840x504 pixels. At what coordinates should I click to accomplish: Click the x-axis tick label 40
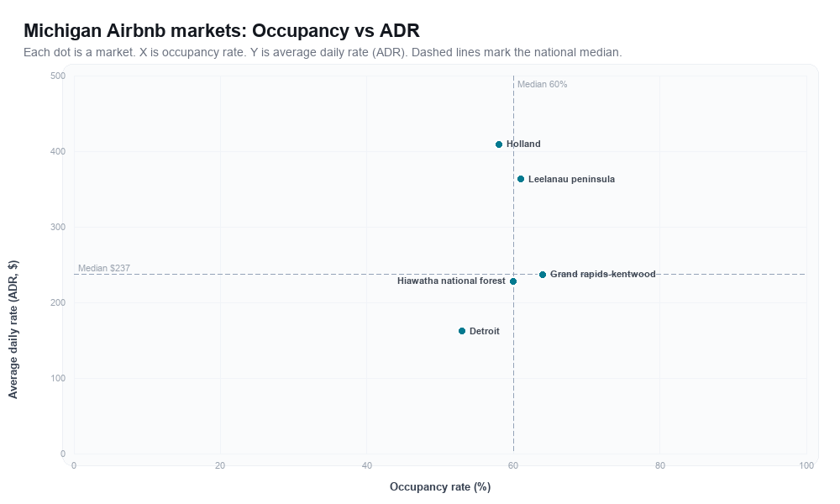click(x=366, y=466)
